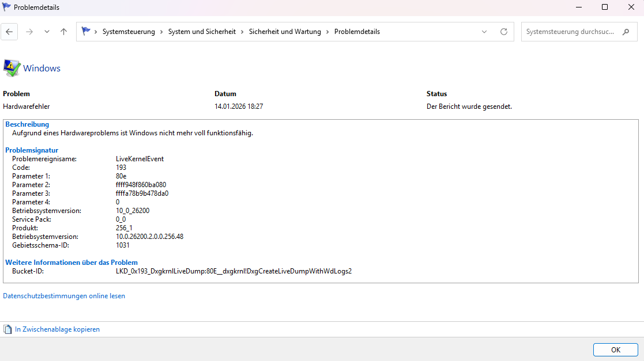Click the search magnifier icon

(x=626, y=32)
